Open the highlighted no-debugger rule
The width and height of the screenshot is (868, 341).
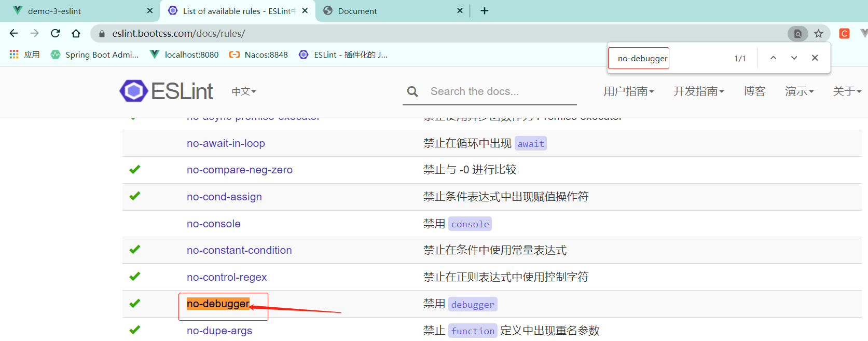pyautogui.click(x=218, y=304)
